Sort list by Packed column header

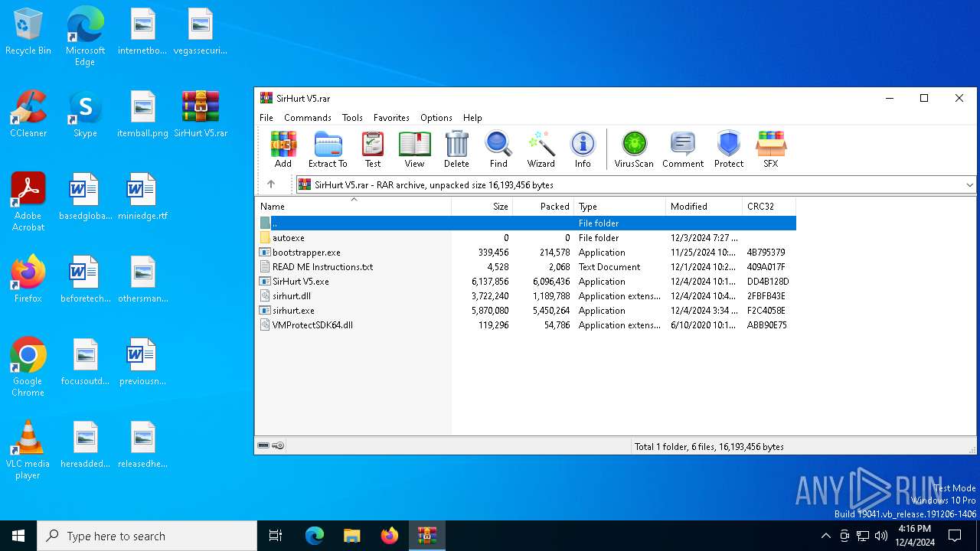pos(544,207)
